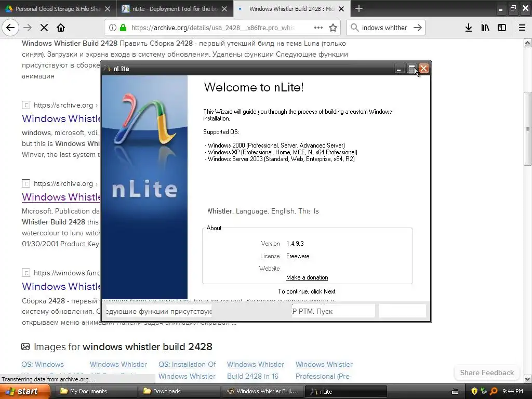The height and width of the screenshot is (399, 532).
Task: Open the first Windows Whistler search result link
Action: pyautogui.click(x=61, y=118)
